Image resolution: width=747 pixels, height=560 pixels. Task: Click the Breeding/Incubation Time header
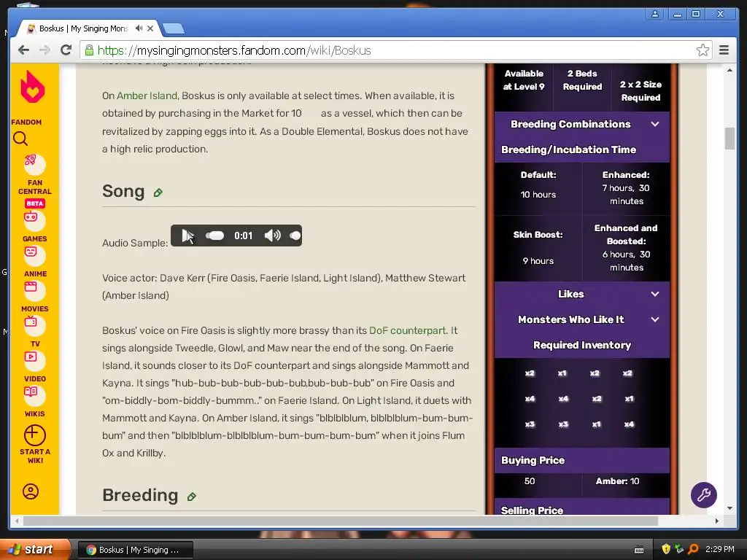[581, 149]
